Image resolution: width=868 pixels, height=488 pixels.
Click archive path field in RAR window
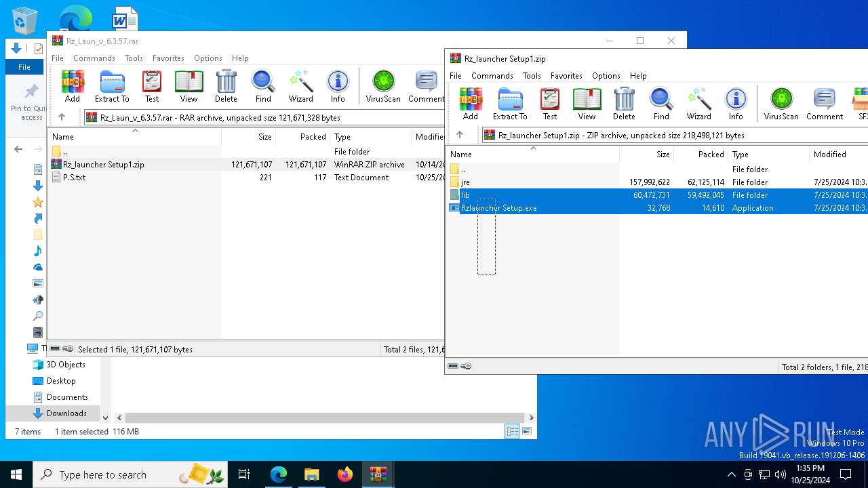coord(264,117)
